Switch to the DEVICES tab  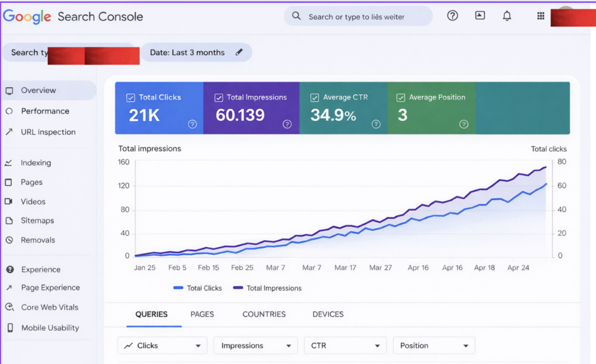point(328,314)
